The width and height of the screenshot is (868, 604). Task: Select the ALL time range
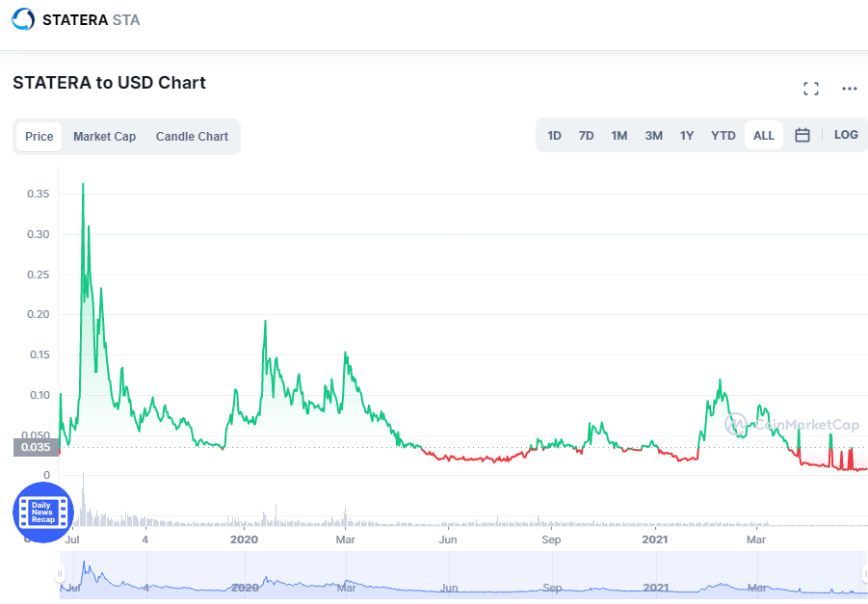(x=764, y=136)
